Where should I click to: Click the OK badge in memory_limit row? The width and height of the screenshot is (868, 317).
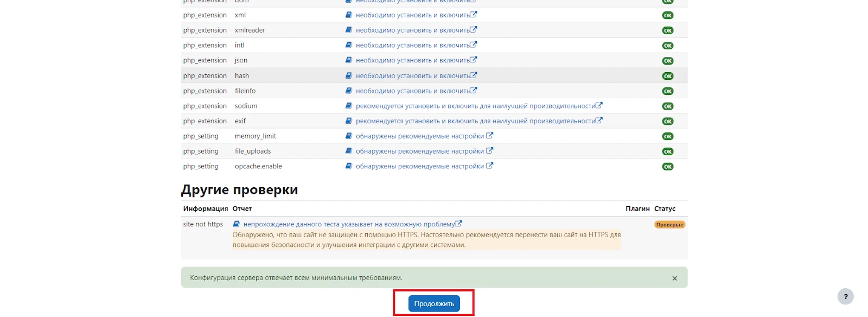click(668, 136)
